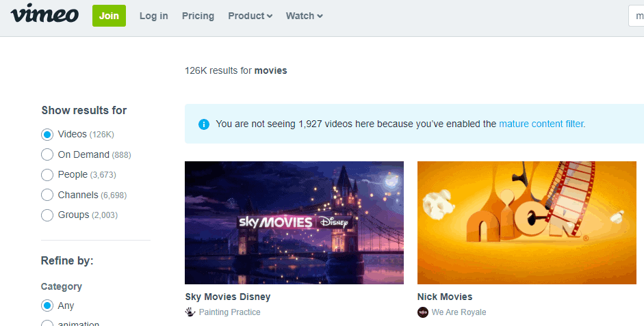Visit the Painting Practice creator name
This screenshot has height=326, width=644.
pos(229,312)
